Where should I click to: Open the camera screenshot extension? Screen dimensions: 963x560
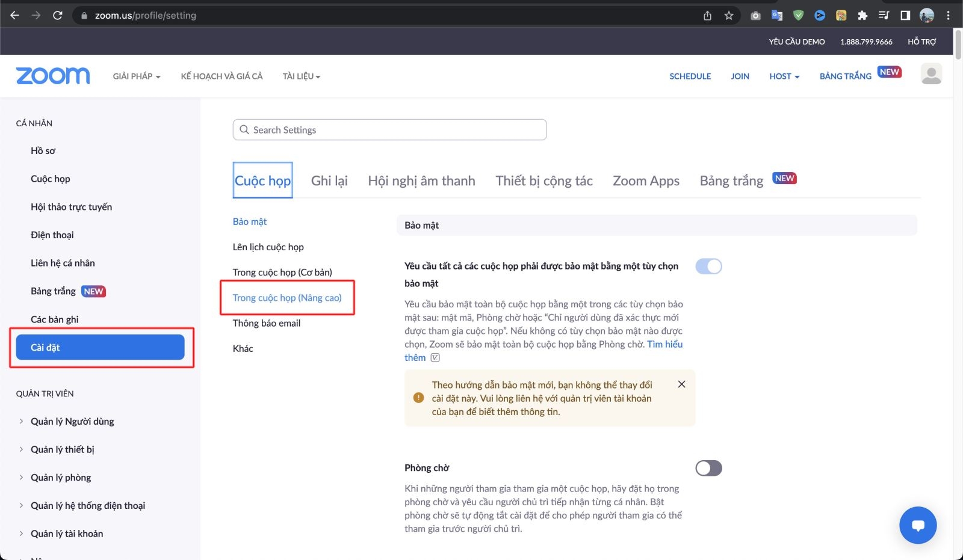(x=755, y=16)
